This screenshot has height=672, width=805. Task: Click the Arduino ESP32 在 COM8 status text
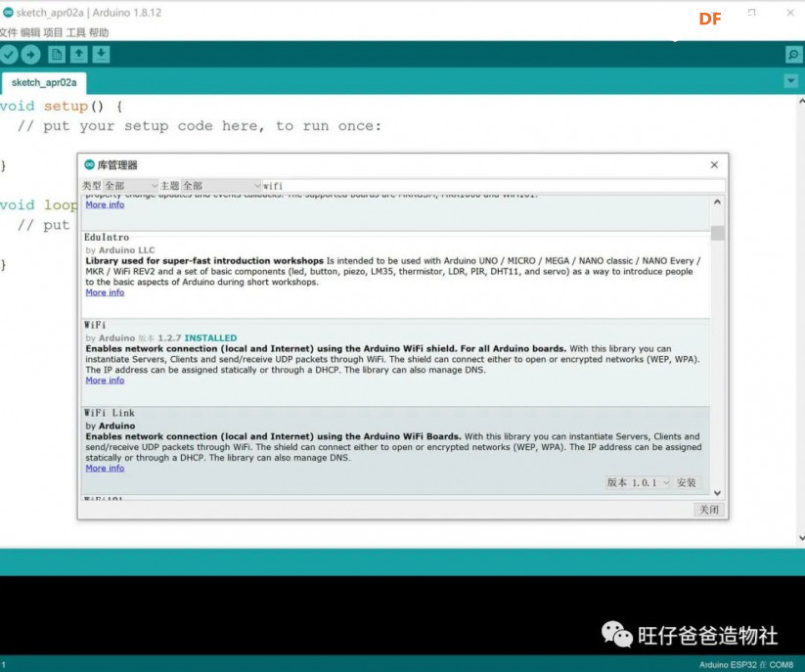(x=746, y=665)
